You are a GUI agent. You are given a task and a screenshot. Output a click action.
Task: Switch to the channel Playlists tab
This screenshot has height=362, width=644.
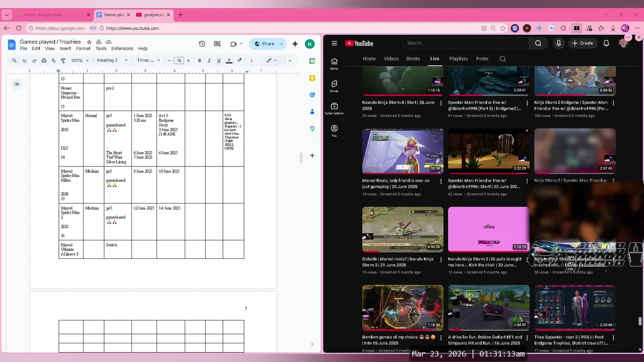coord(458,59)
